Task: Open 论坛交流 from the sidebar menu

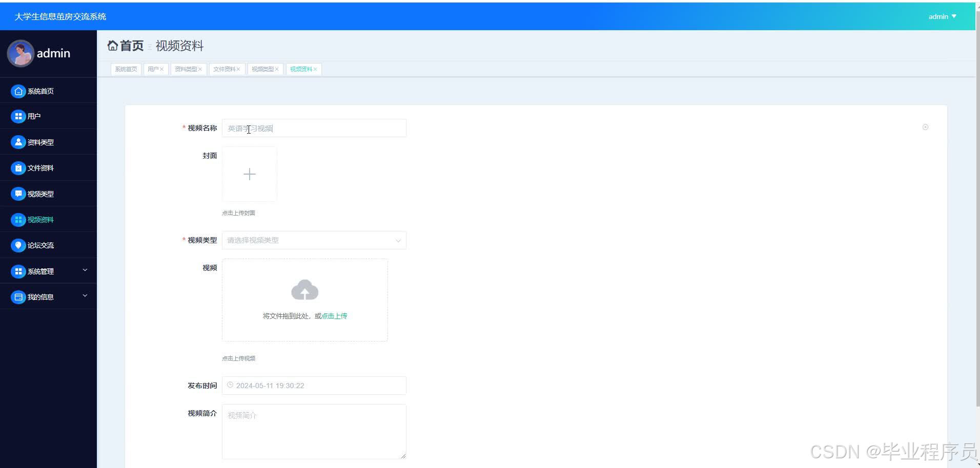Action: [x=48, y=245]
